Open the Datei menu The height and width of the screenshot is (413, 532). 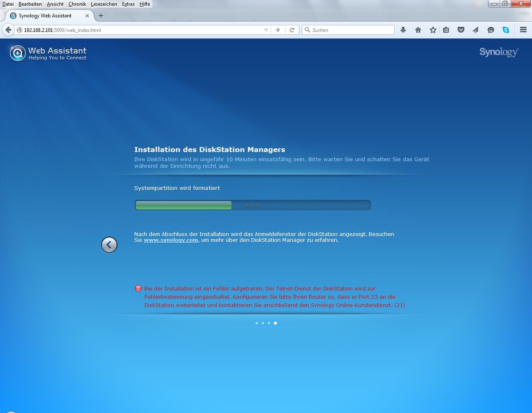pos(8,4)
